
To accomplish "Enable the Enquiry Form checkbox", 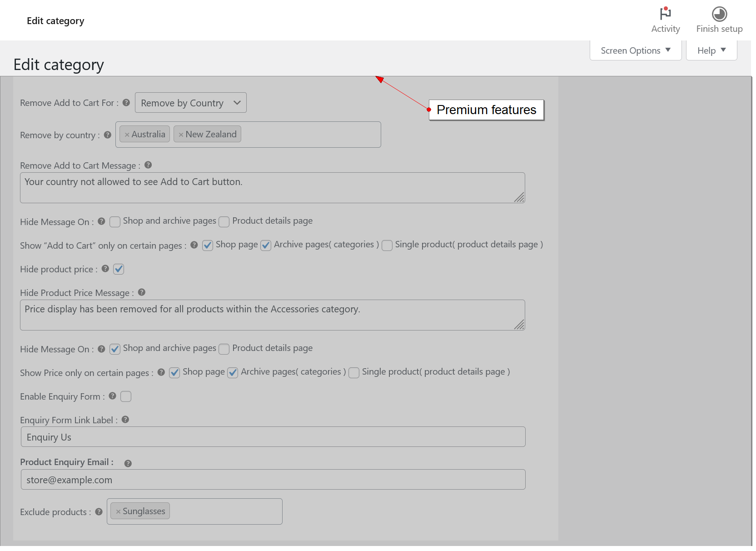I will [126, 396].
